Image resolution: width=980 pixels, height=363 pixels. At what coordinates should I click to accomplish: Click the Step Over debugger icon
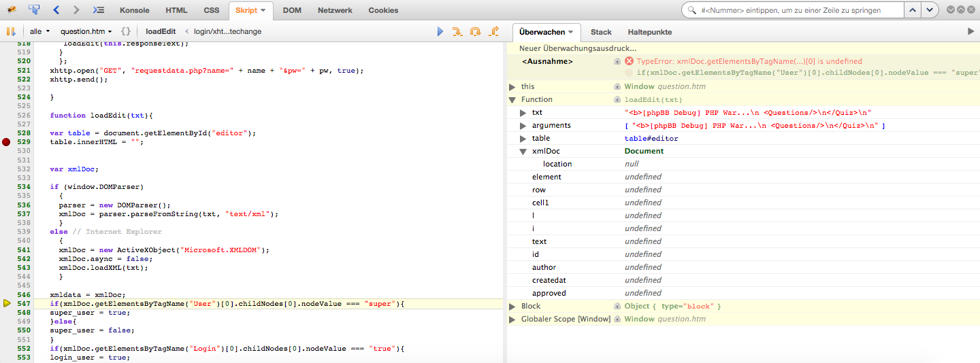pos(476,31)
